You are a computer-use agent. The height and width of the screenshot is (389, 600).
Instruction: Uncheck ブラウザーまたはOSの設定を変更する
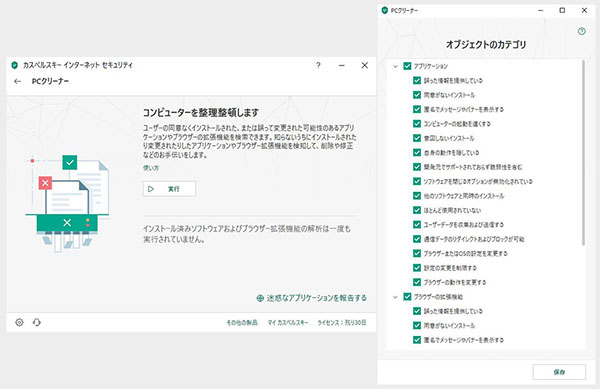[x=417, y=253]
